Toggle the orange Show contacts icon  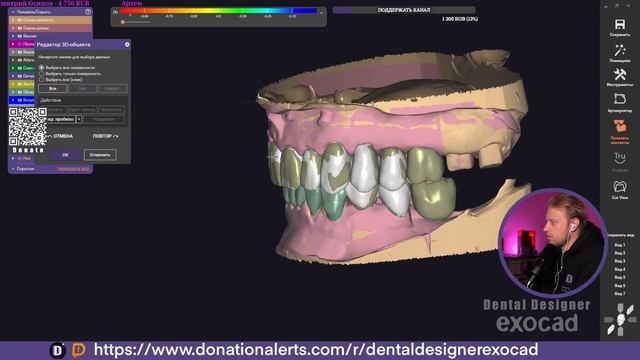(620, 126)
